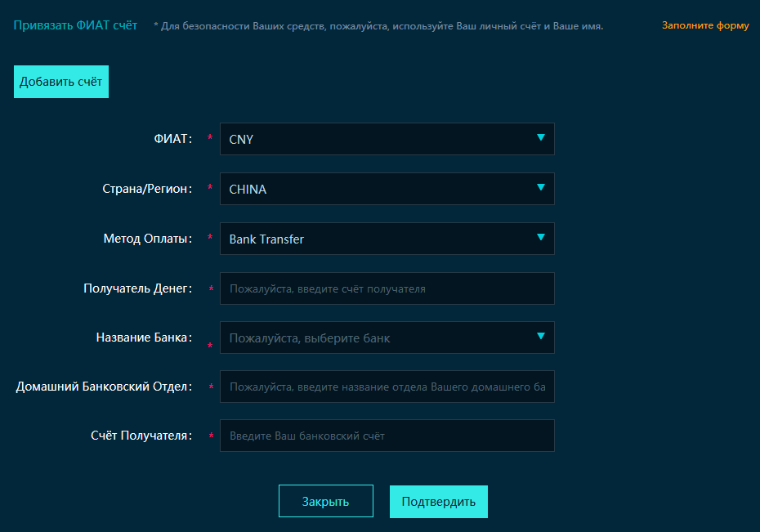Image resolution: width=760 pixels, height=532 pixels.
Task: Click into the Домашний Банковский Отдел field
Action: 387,387
